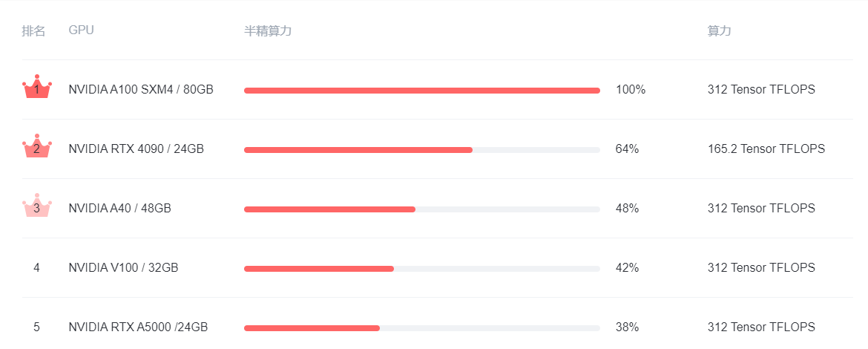This screenshot has width=868, height=349.
Task: Click the 半精算力 column header
Action: 268,30
